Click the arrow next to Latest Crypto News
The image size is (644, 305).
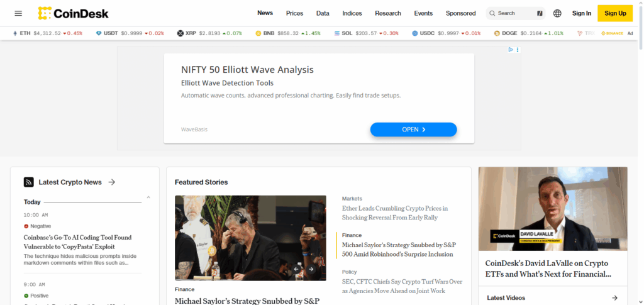pyautogui.click(x=112, y=182)
